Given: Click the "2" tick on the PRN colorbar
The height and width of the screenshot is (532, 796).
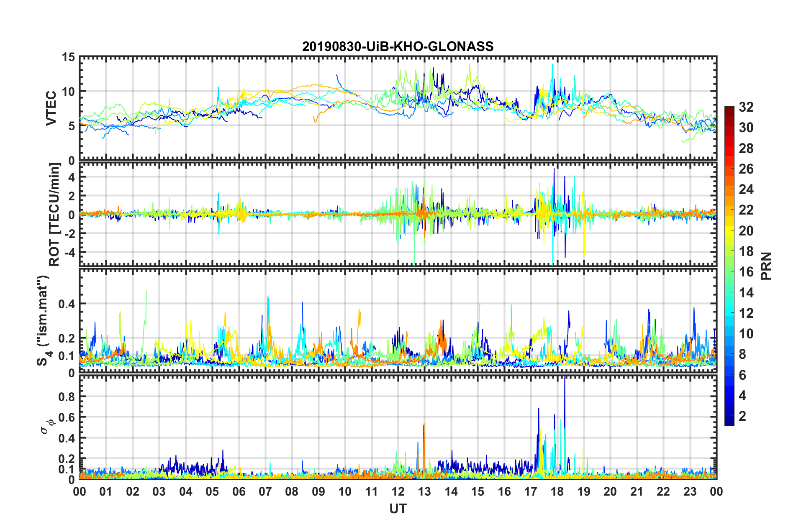Looking at the screenshot, I should [x=742, y=416].
